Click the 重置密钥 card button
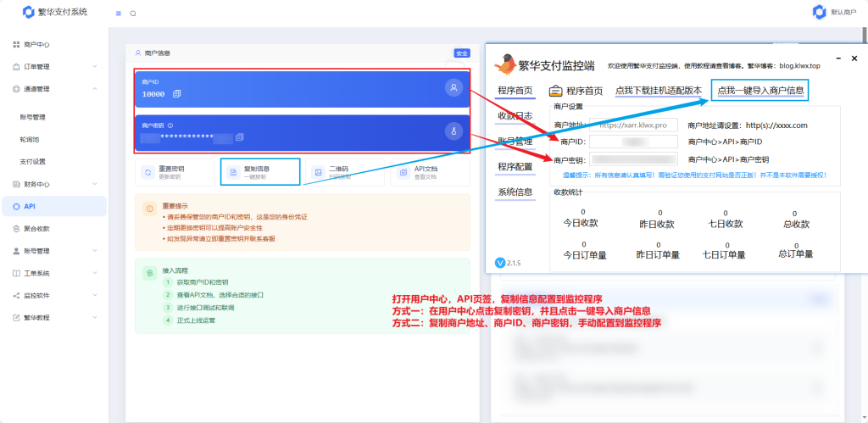Viewport: 868px width, 423px height. coord(175,172)
